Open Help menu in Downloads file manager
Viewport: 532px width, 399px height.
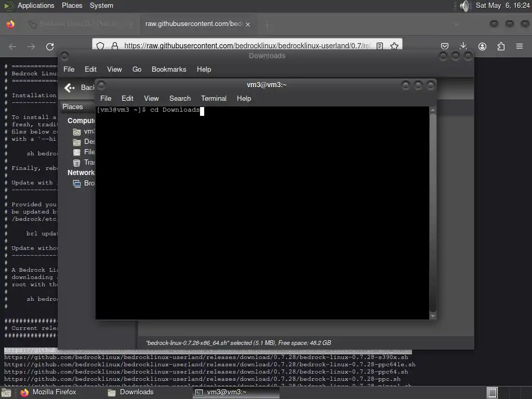click(204, 69)
